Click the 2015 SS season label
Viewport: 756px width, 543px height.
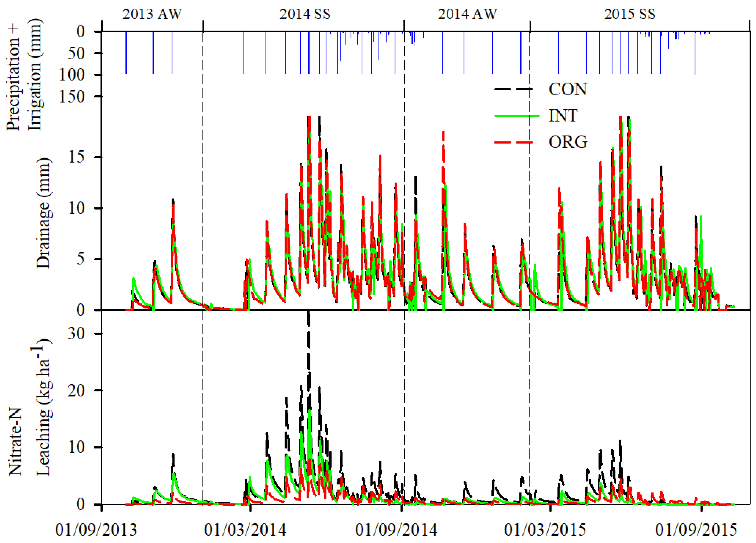(x=630, y=14)
